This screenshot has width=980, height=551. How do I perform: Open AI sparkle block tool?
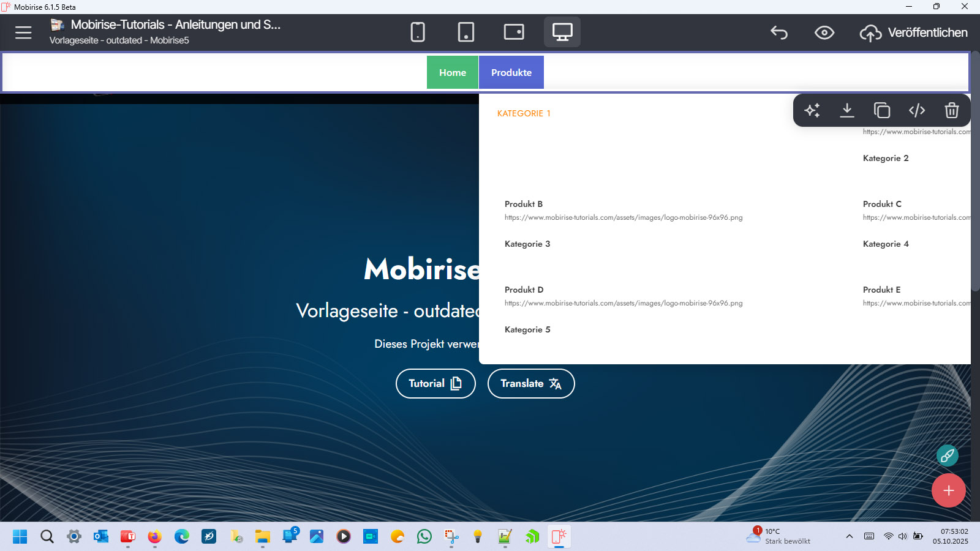pos(812,110)
